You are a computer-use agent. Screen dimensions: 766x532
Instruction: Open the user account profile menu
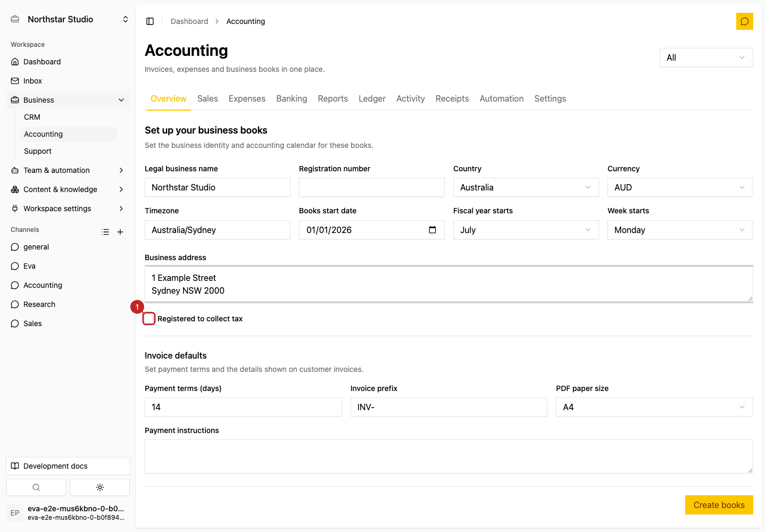coord(68,513)
